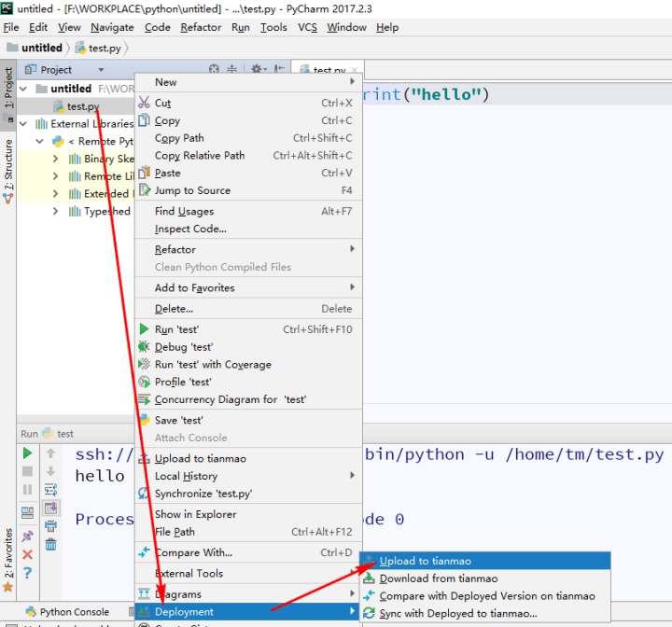Choose Show in Explorer

[x=248, y=514]
